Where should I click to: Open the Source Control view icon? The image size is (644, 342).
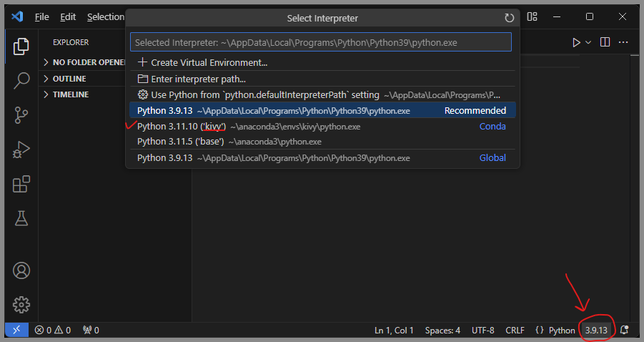(x=21, y=115)
